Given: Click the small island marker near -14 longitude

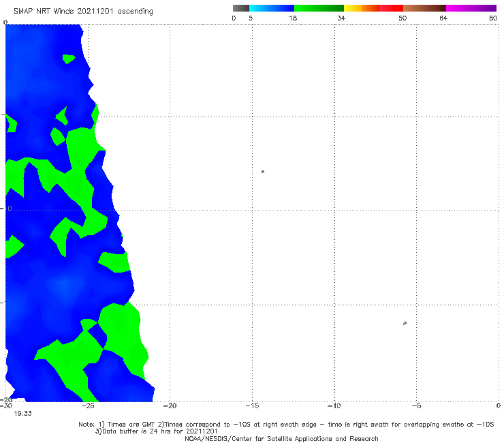Looking at the screenshot, I should tap(263, 172).
